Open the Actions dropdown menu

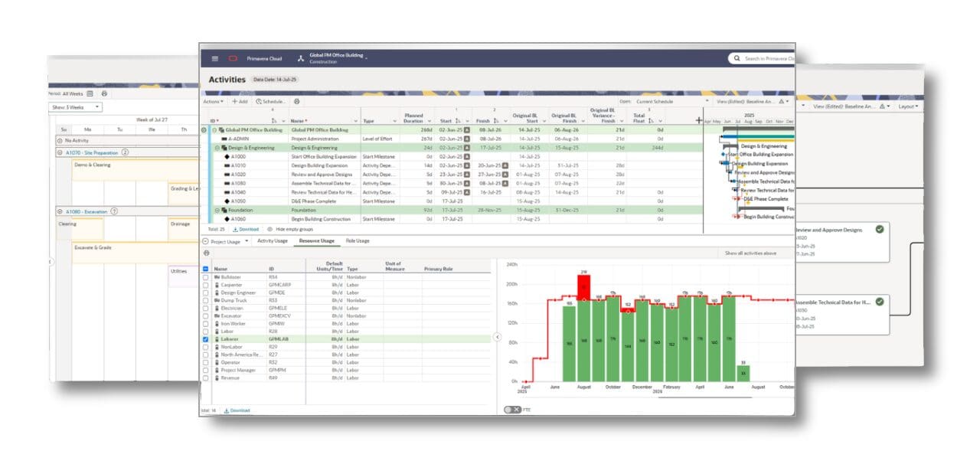tap(214, 101)
